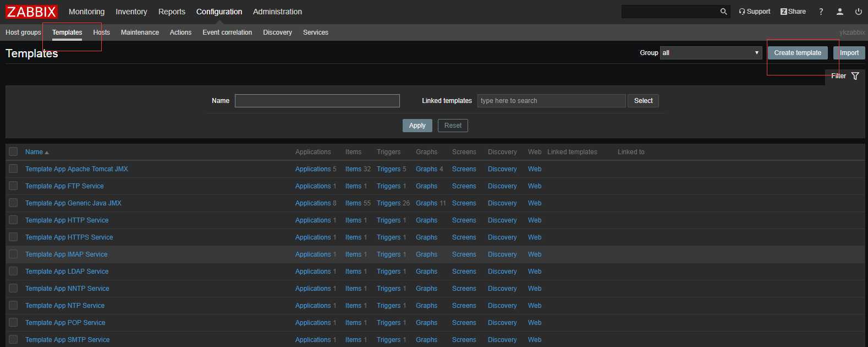
Task: Open the Share link
Action: click(793, 12)
